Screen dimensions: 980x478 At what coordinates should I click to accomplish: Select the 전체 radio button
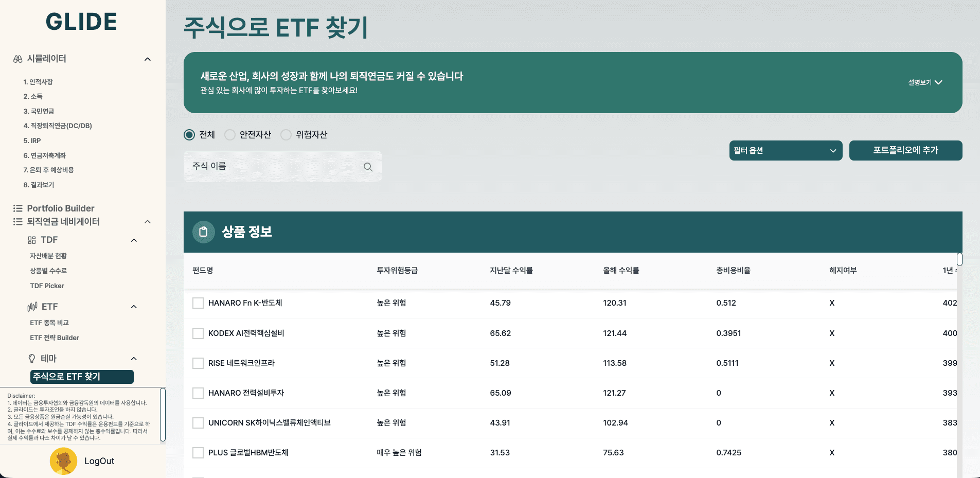coord(189,135)
